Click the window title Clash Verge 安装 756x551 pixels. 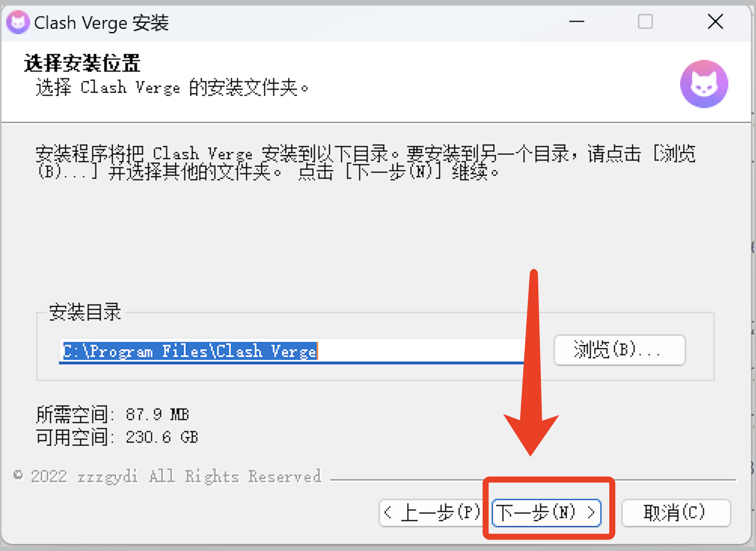point(101,23)
